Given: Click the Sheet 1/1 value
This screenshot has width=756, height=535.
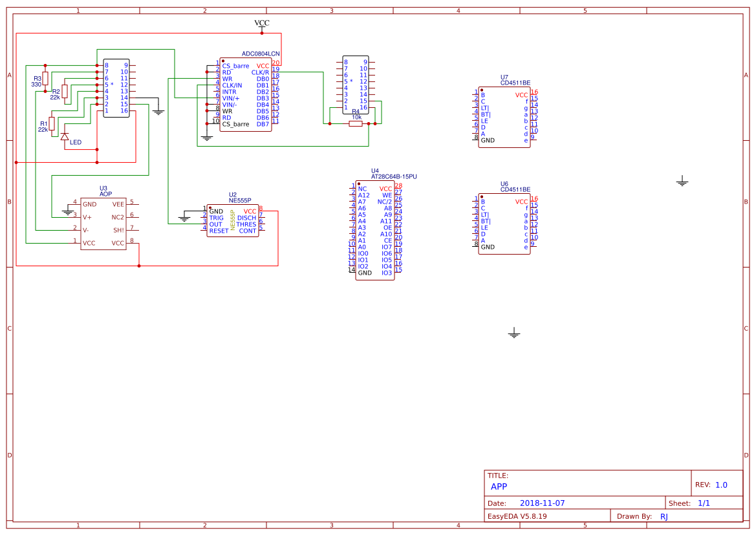Looking at the screenshot, I should [704, 503].
